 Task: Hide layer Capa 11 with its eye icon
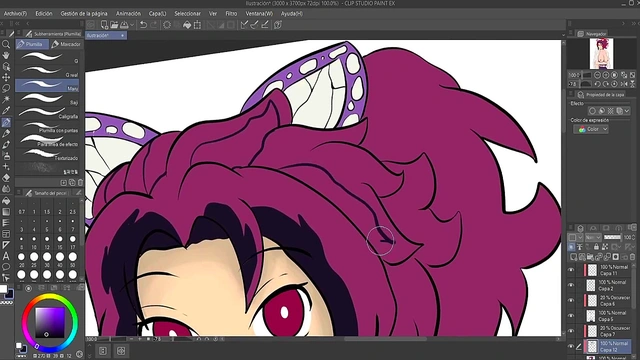pyautogui.click(x=571, y=270)
